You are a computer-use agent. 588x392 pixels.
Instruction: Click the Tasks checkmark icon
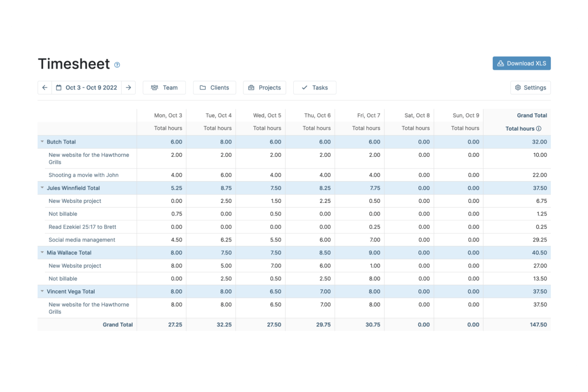[x=305, y=87]
